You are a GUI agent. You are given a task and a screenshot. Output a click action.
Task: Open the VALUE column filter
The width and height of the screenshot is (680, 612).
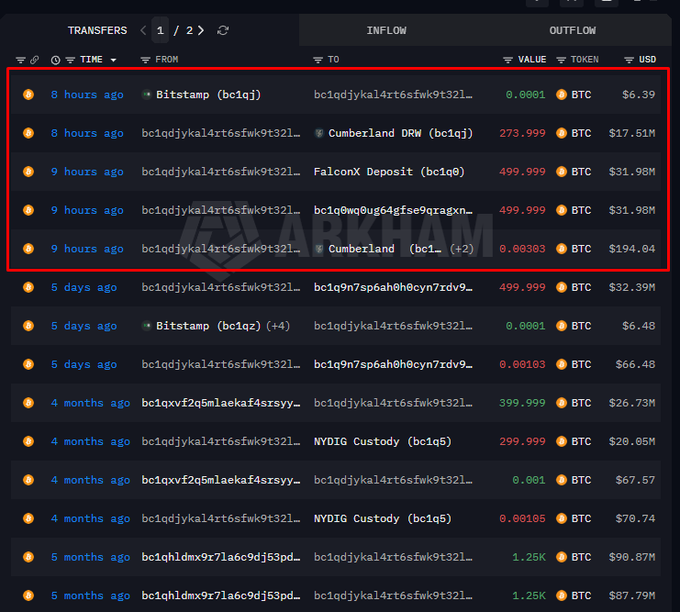[x=508, y=60]
